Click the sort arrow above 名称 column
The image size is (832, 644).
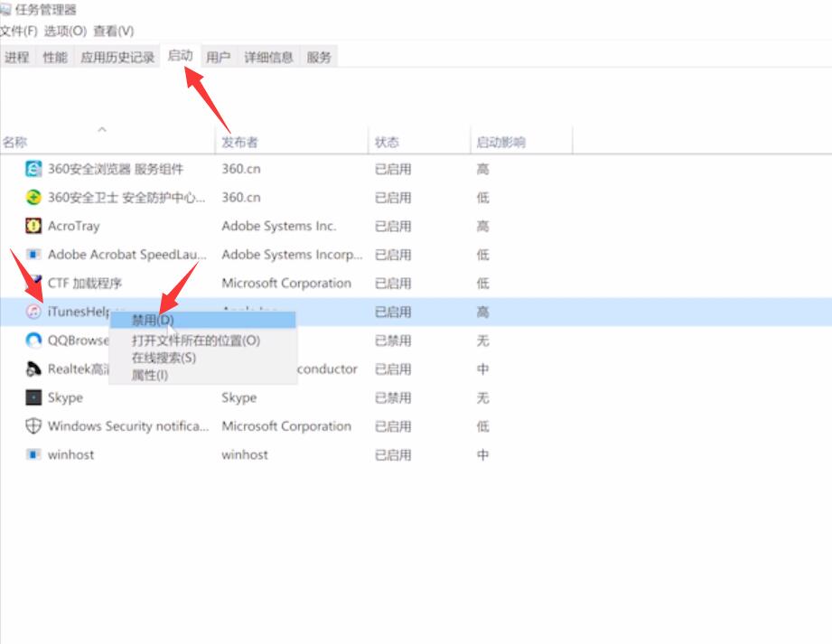[102, 129]
